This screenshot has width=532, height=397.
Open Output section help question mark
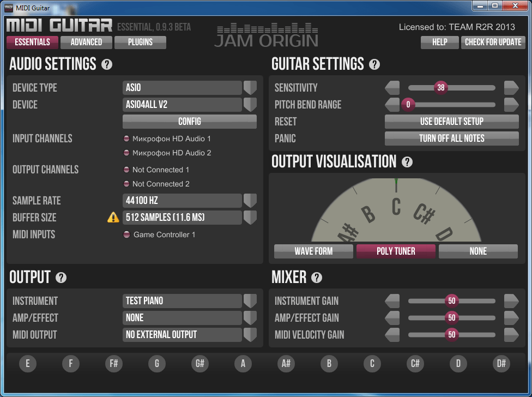coord(61,278)
